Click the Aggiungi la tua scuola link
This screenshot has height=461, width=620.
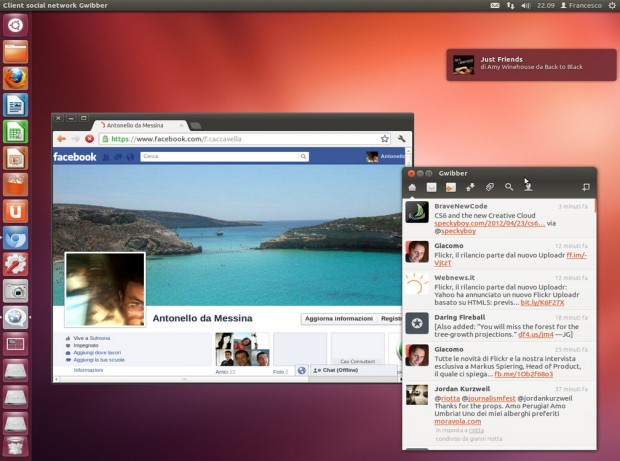click(x=99, y=360)
